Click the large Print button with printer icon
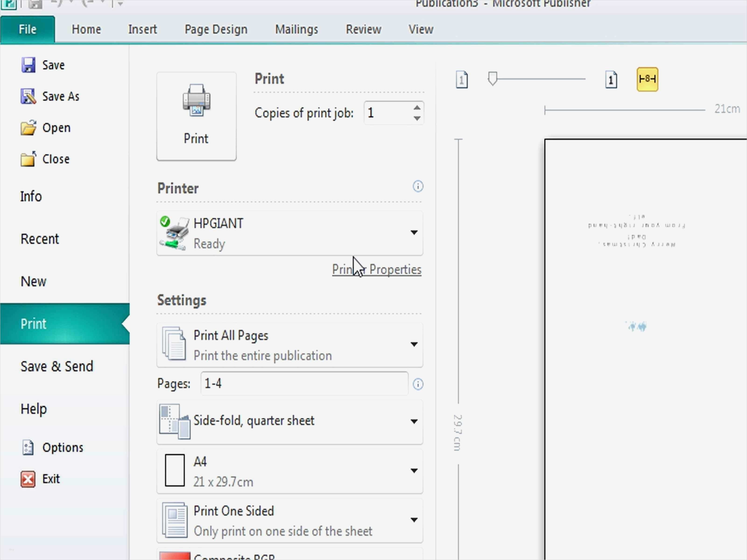The image size is (747, 560). pyautogui.click(x=196, y=116)
